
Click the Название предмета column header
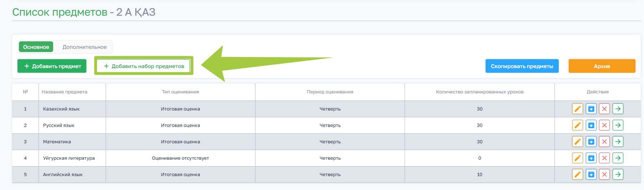pos(65,92)
